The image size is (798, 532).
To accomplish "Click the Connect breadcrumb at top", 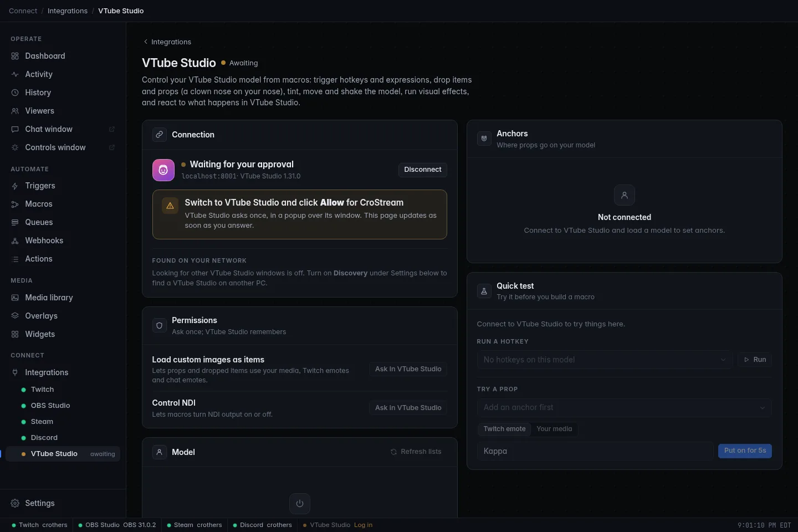I will point(23,11).
